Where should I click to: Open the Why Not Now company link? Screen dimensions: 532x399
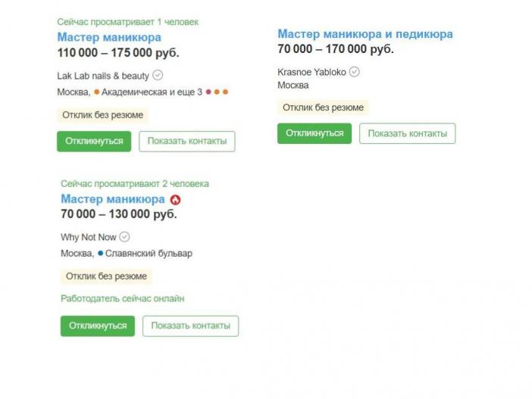point(89,237)
